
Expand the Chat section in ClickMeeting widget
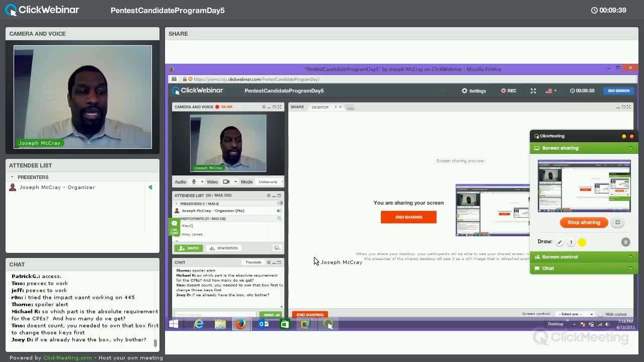[x=584, y=268]
